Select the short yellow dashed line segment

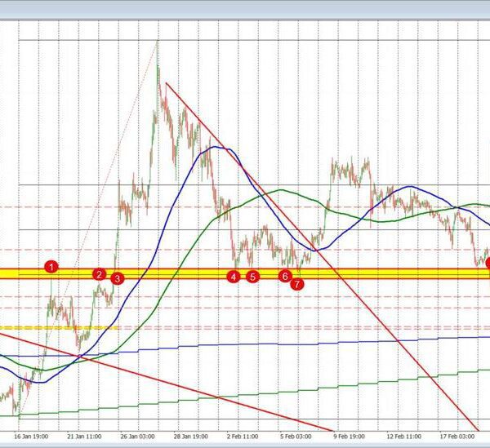[59, 328]
